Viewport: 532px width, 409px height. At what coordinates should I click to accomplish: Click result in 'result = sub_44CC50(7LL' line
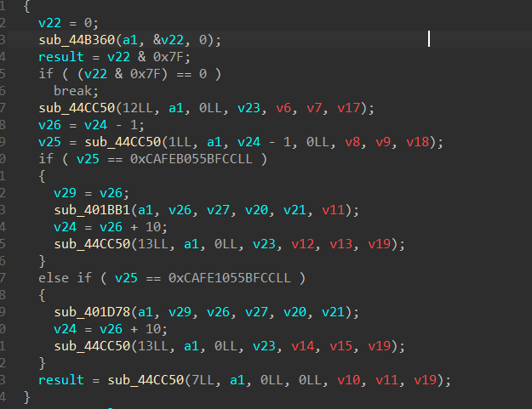click(x=61, y=380)
